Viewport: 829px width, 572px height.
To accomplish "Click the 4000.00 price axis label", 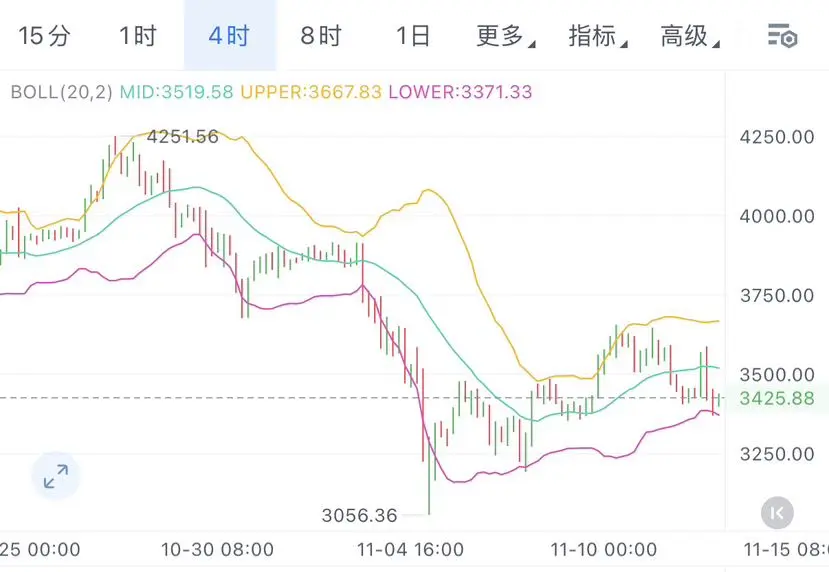I will point(777,216).
